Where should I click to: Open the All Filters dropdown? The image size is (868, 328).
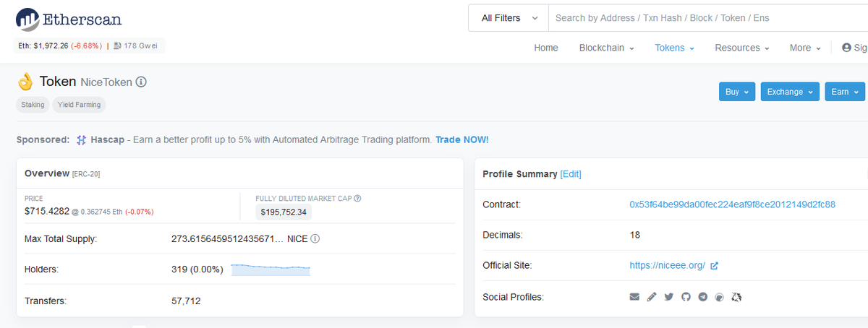point(509,18)
